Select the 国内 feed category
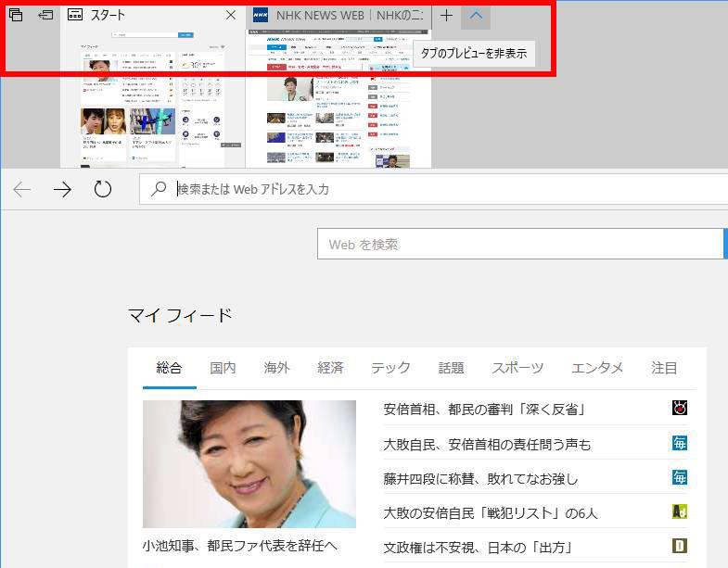 coord(223,368)
